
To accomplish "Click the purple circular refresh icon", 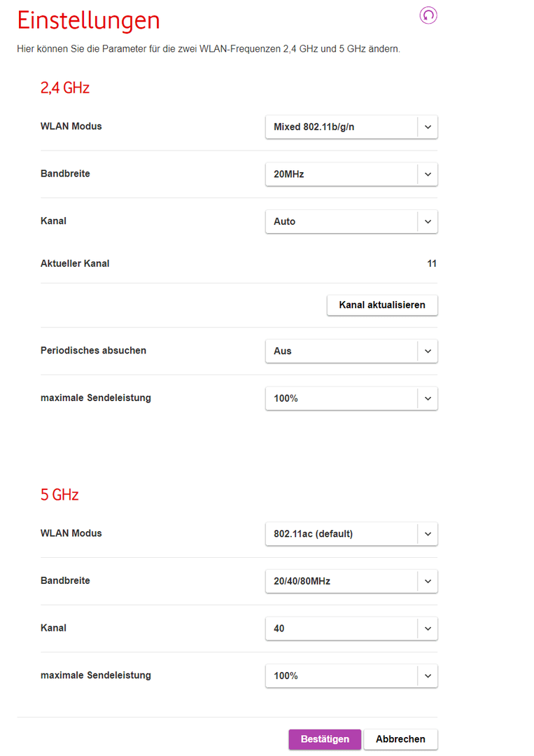I will pyautogui.click(x=428, y=15).
